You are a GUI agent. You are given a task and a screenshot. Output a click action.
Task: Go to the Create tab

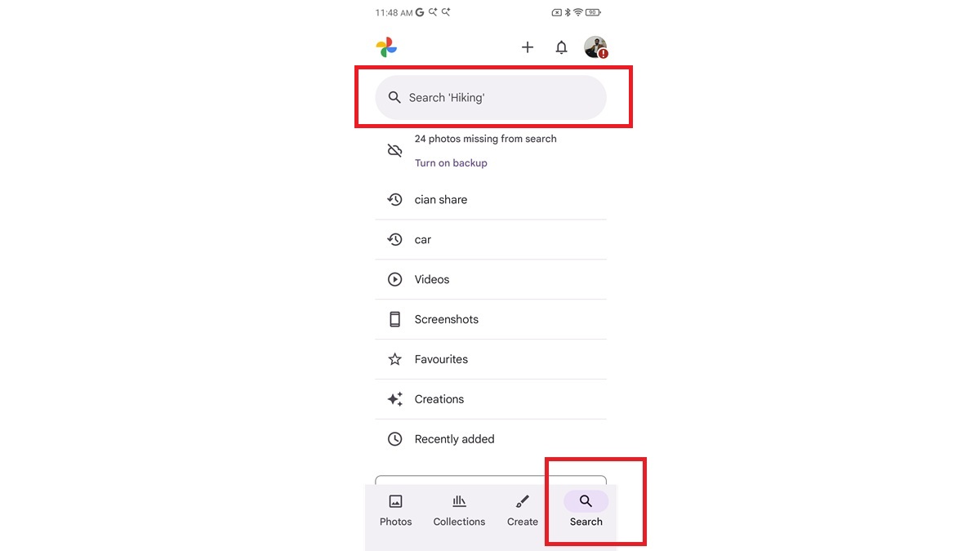point(523,510)
